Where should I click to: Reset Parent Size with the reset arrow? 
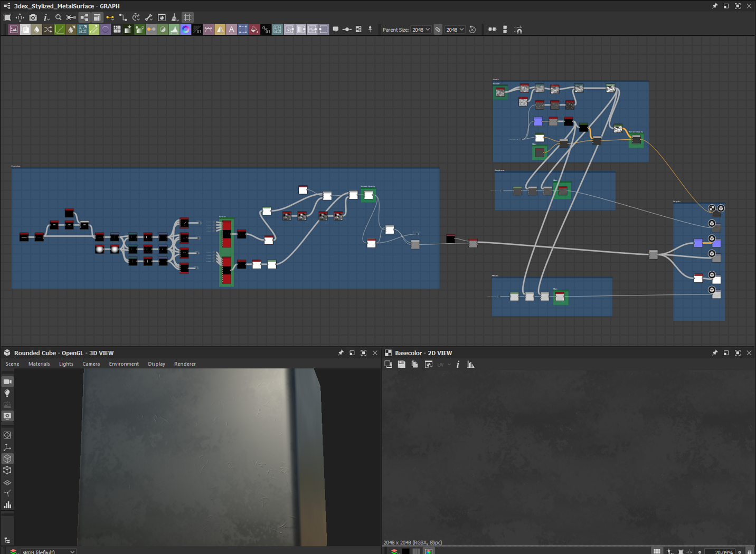pos(472,30)
